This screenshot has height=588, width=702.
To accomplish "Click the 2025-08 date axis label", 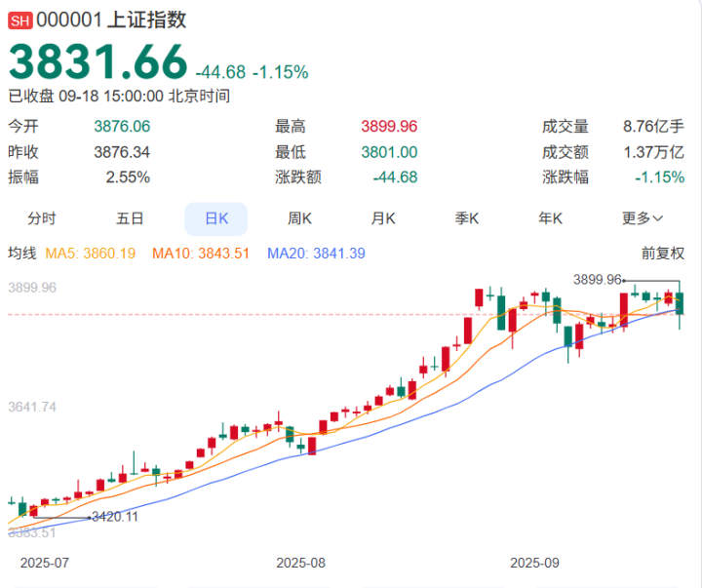I will coord(301,563).
